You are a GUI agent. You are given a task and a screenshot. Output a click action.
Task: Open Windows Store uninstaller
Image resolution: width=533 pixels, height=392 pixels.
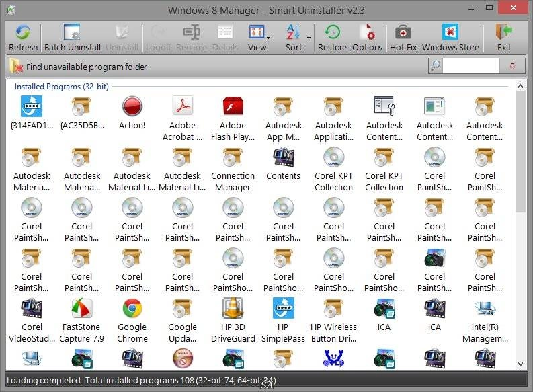click(450, 38)
